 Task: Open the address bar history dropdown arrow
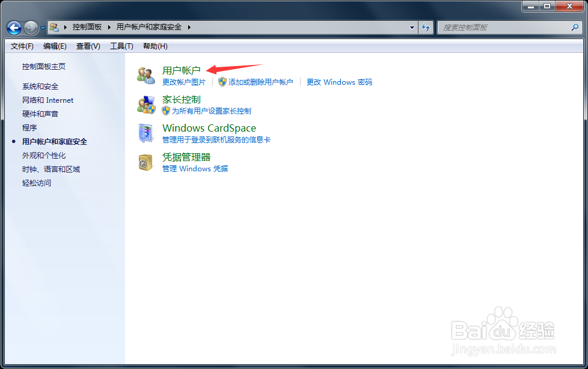412,27
